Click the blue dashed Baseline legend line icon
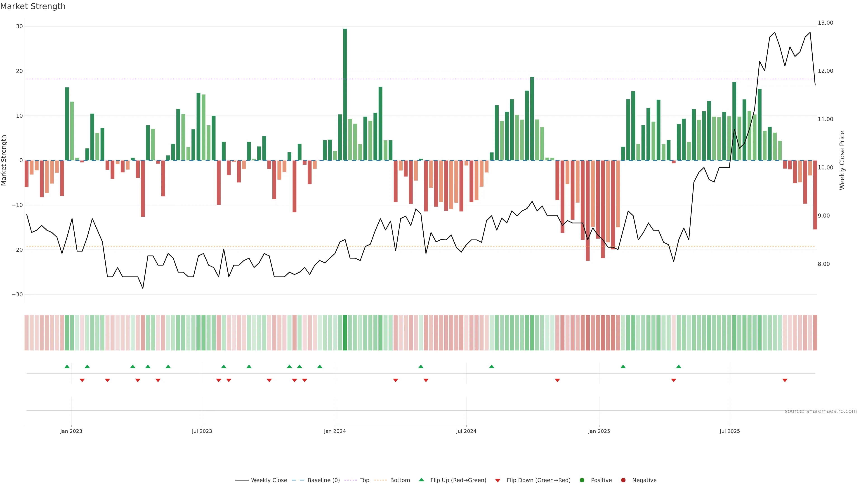This screenshot has height=488, width=868. click(297, 480)
